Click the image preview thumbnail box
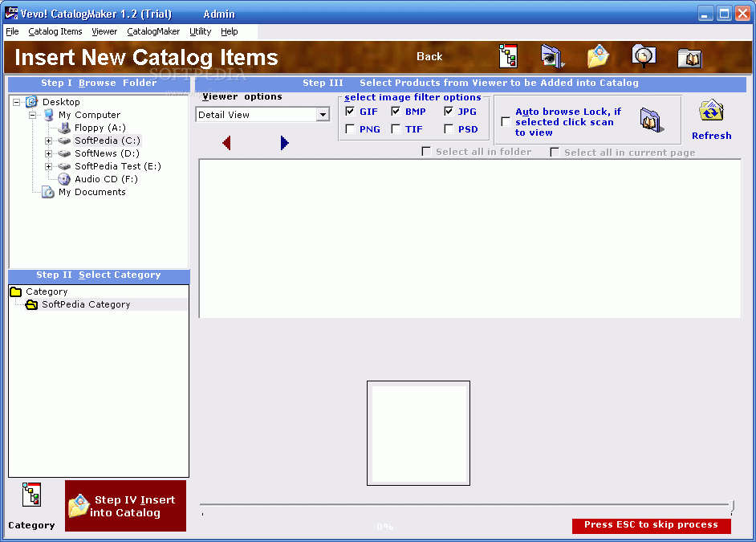 pyautogui.click(x=418, y=433)
